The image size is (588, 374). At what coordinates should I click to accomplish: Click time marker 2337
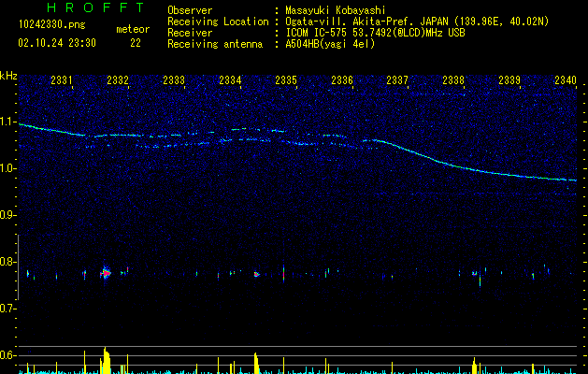pos(397,80)
